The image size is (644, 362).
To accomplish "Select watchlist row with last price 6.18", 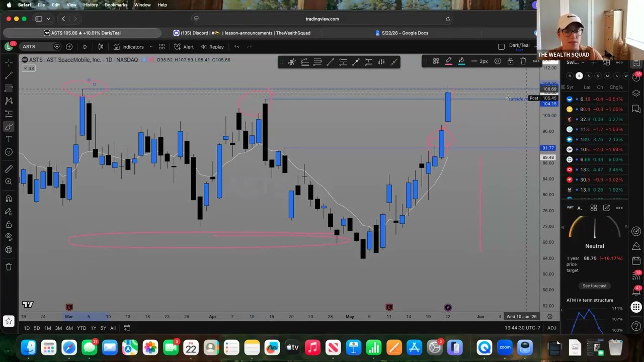I will pos(596,100).
